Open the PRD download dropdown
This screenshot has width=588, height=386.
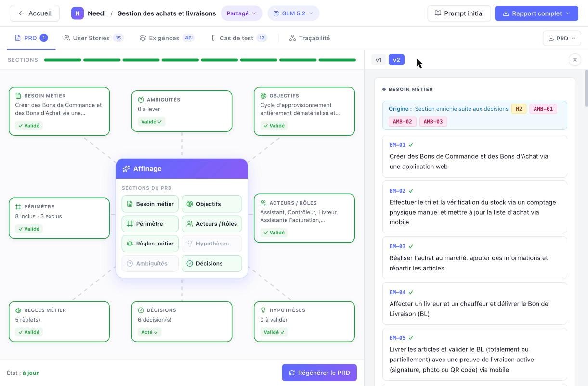click(562, 39)
